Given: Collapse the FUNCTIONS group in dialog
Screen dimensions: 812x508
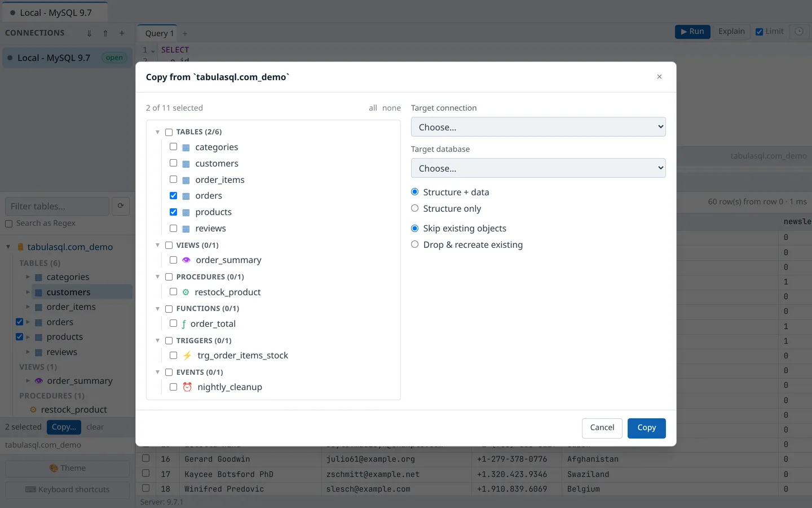Looking at the screenshot, I should (x=158, y=309).
